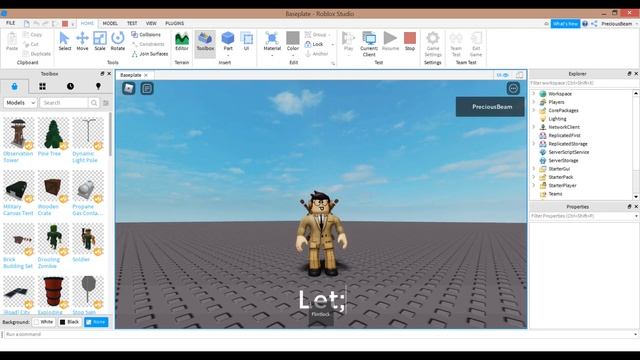
Task: Select the Lighting item in Explorer
Action: [557, 119]
